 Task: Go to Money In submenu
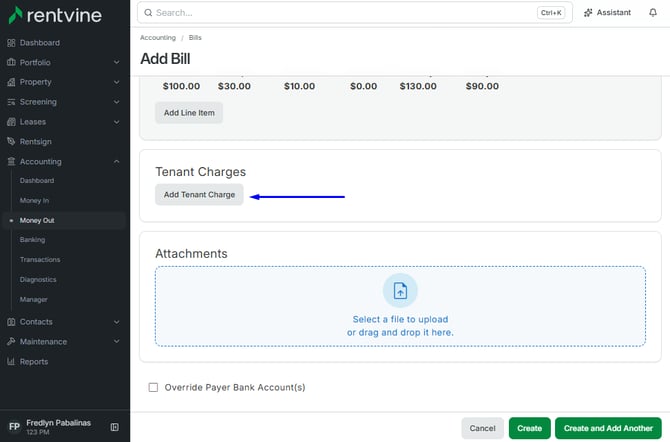click(34, 200)
